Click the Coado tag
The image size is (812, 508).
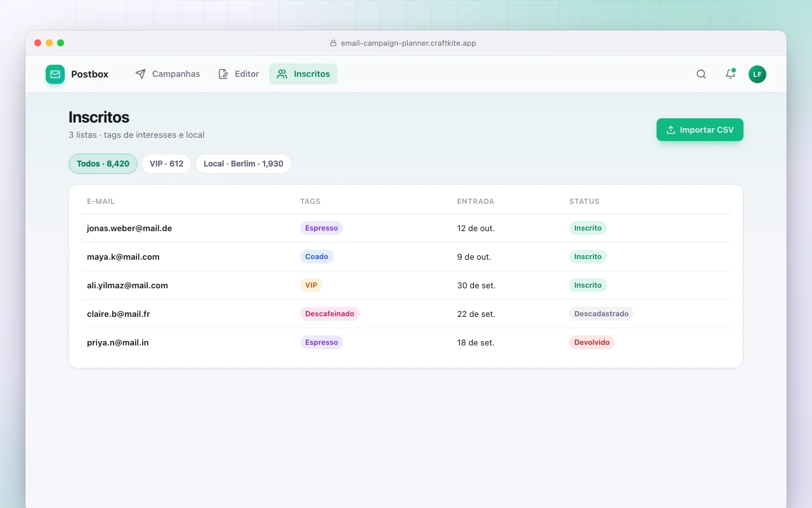(317, 257)
